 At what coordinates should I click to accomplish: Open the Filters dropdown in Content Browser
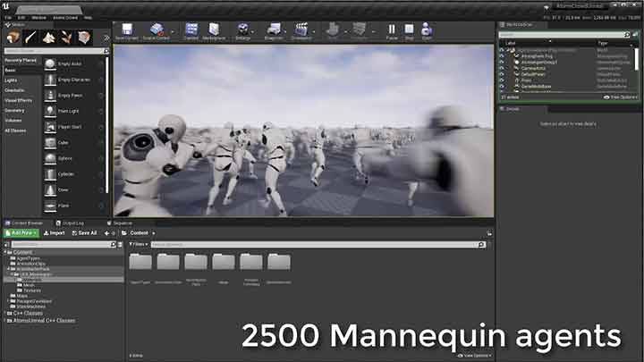tap(139, 245)
